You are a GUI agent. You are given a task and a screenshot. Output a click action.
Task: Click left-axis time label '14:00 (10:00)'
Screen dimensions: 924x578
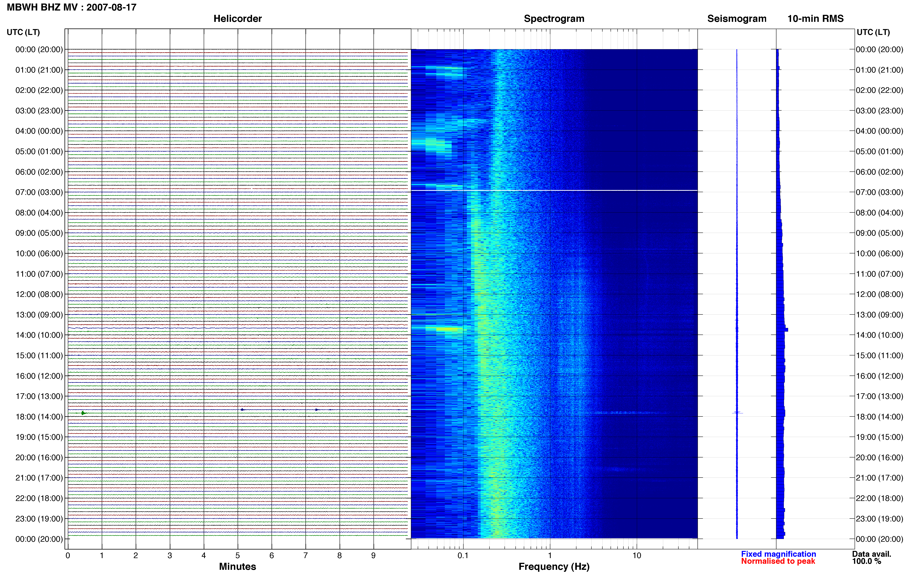pos(39,335)
